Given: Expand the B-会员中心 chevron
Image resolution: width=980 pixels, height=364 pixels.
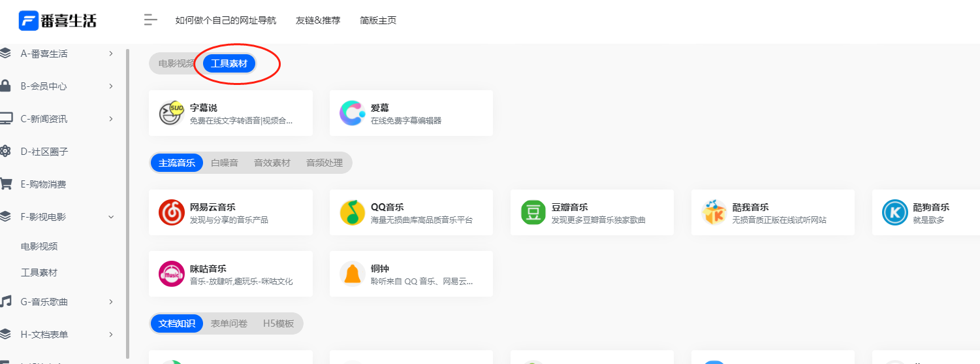Looking at the screenshot, I should point(111,86).
